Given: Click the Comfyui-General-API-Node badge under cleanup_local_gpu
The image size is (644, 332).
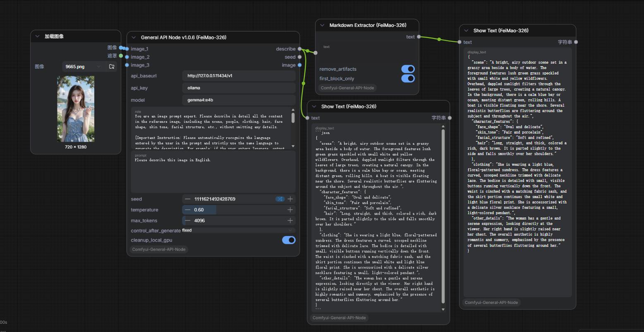Looking at the screenshot, I should tap(159, 249).
